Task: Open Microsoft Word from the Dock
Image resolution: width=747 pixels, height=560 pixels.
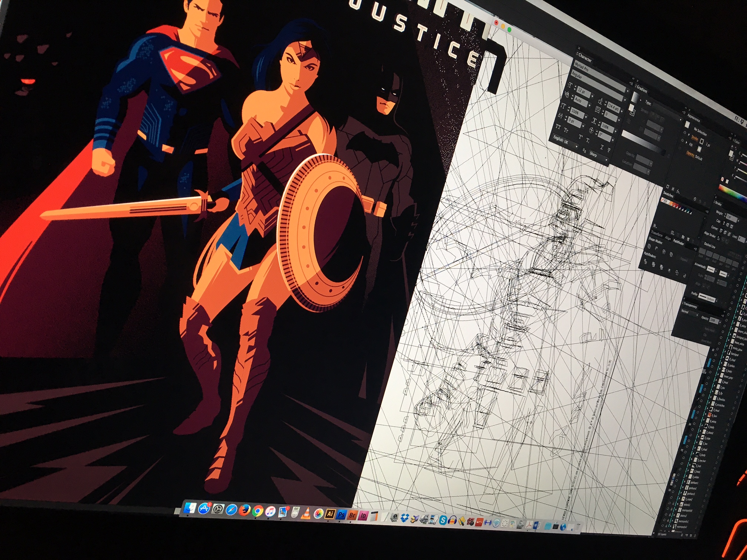Action: (x=537, y=525)
